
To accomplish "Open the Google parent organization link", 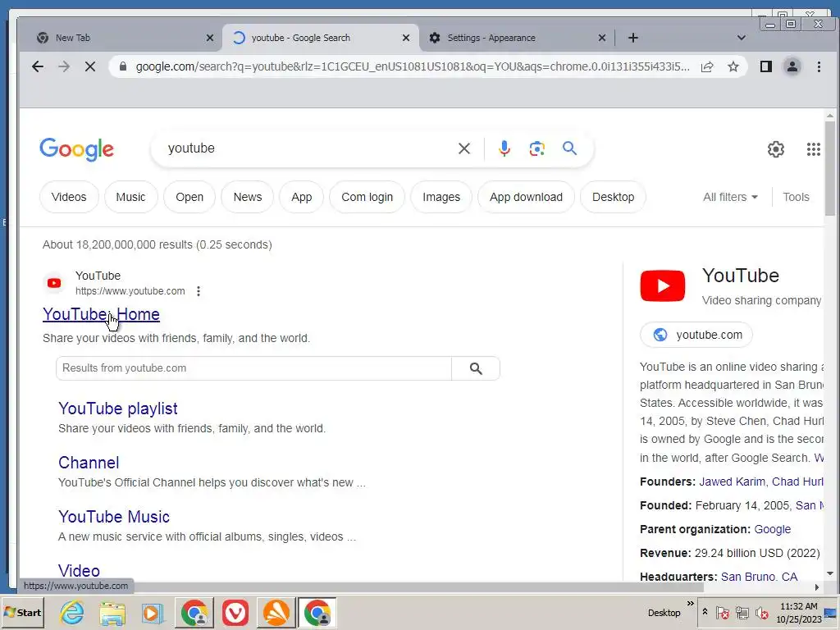I will [772, 529].
